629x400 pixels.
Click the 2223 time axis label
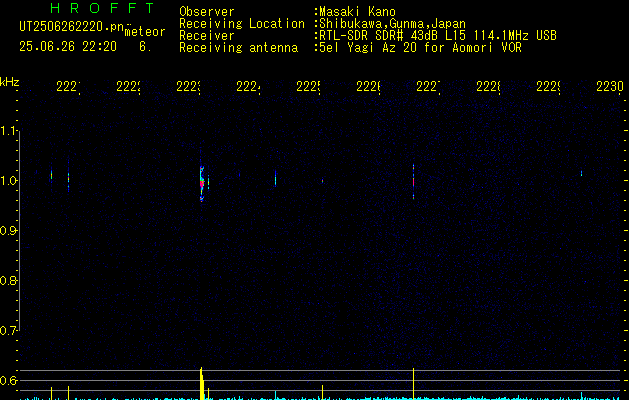coord(189,86)
